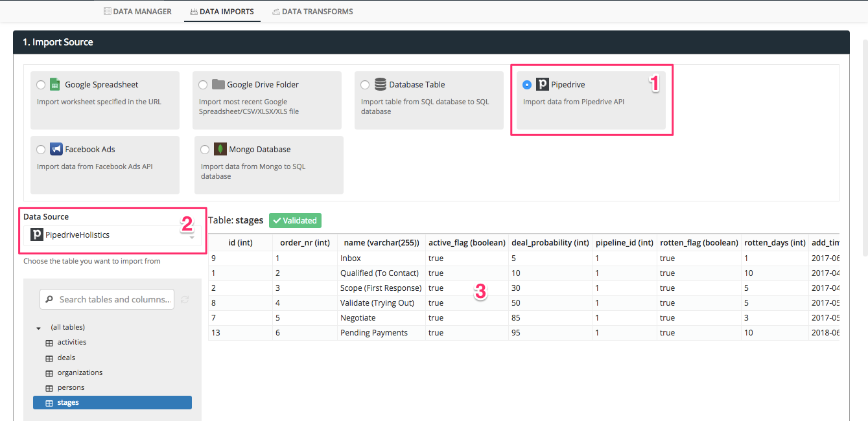Click the Google Drive Folder icon
The image size is (868, 421).
click(x=218, y=84)
